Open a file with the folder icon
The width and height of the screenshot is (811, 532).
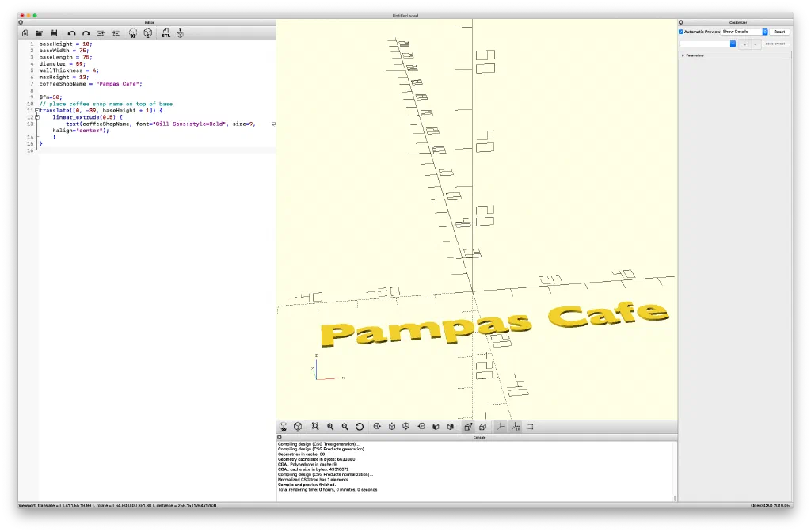click(40, 33)
